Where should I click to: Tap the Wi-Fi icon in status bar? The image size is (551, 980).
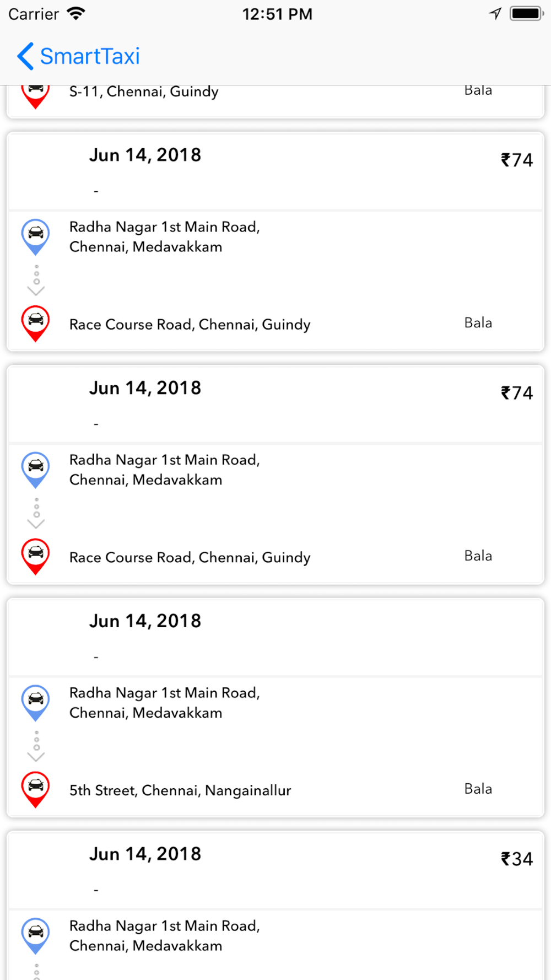coord(76,14)
